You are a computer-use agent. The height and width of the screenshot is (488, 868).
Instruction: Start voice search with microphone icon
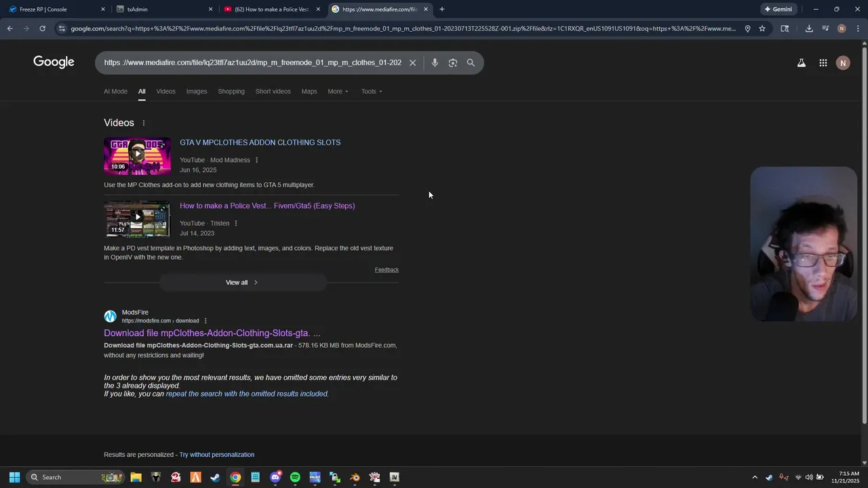click(x=435, y=62)
